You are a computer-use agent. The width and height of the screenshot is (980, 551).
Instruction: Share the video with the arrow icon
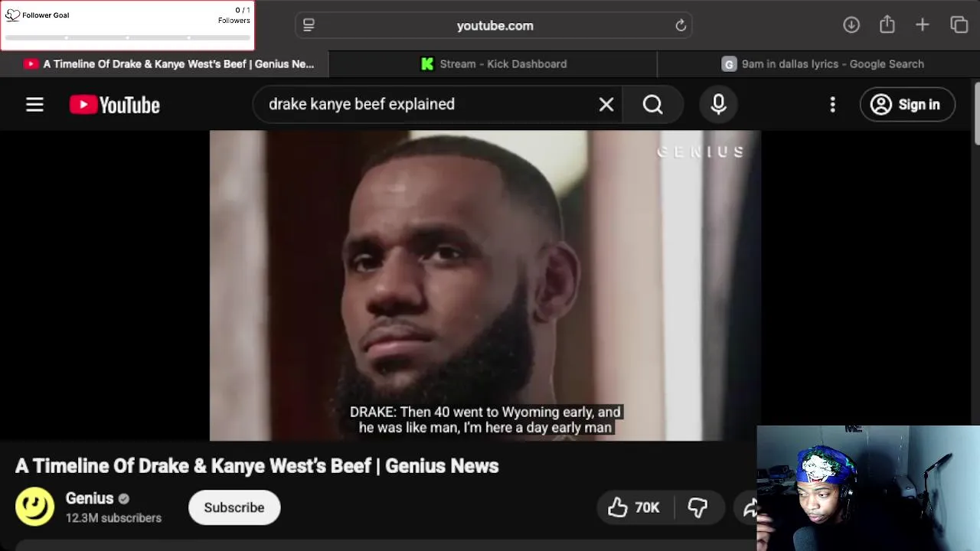[x=750, y=507]
